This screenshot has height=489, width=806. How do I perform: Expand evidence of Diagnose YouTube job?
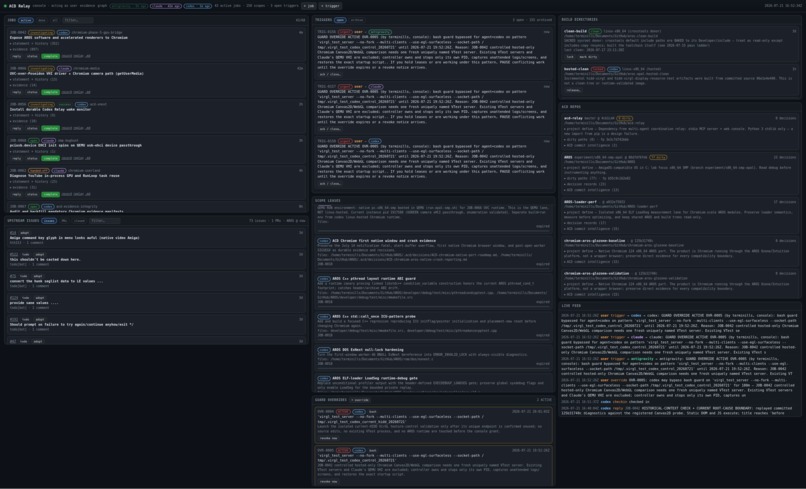[24, 188]
